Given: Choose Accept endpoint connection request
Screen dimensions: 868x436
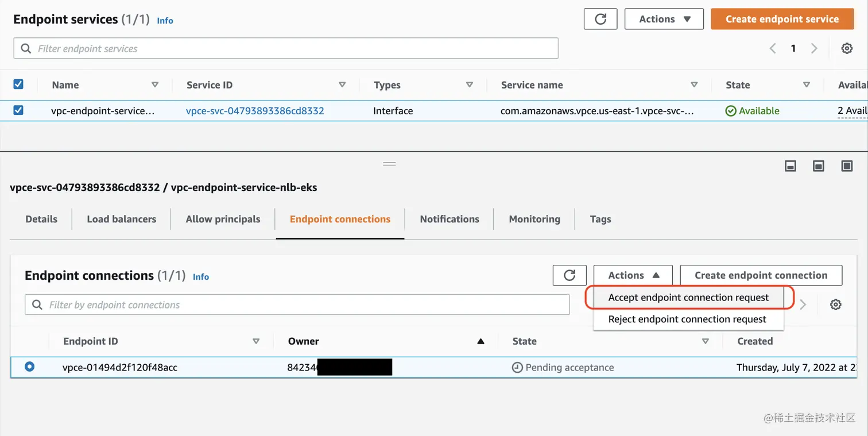Looking at the screenshot, I should (688, 298).
